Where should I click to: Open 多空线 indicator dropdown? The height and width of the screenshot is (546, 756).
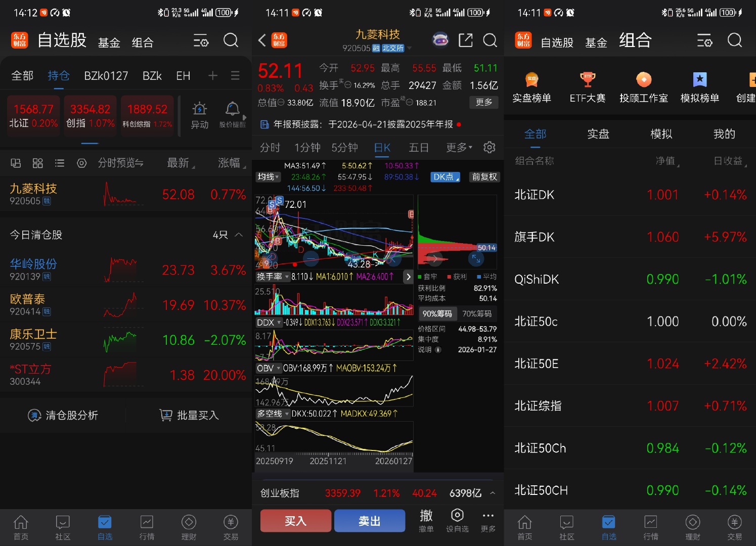point(273,414)
